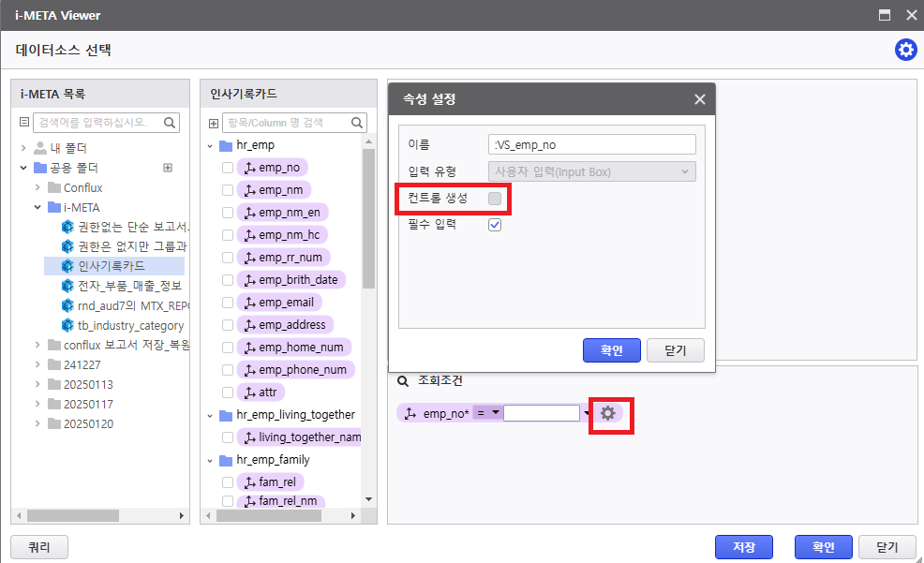Viewport: 924px width, 563px height.
Task: Open the 입력 유형 dropdown
Action: click(x=592, y=171)
